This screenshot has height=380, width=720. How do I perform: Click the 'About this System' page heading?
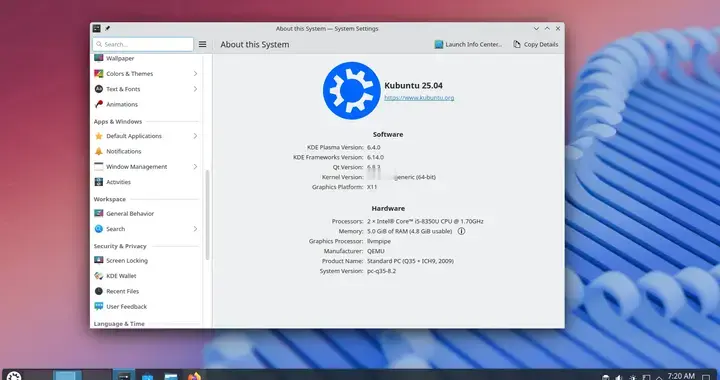pyautogui.click(x=255, y=45)
